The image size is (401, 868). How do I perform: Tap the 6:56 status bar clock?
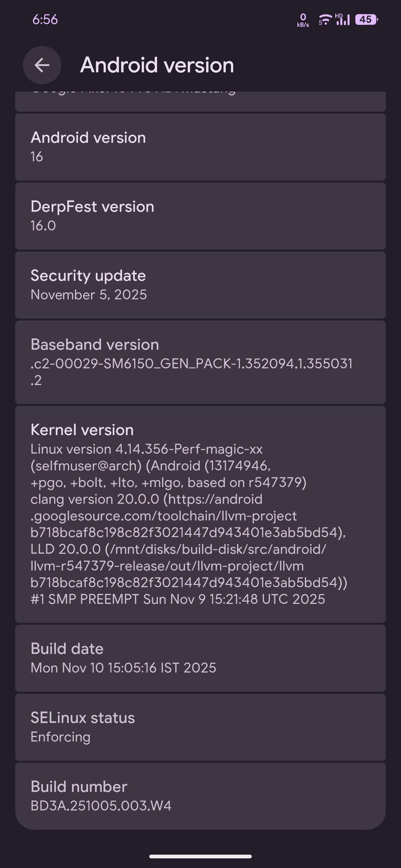(x=45, y=19)
